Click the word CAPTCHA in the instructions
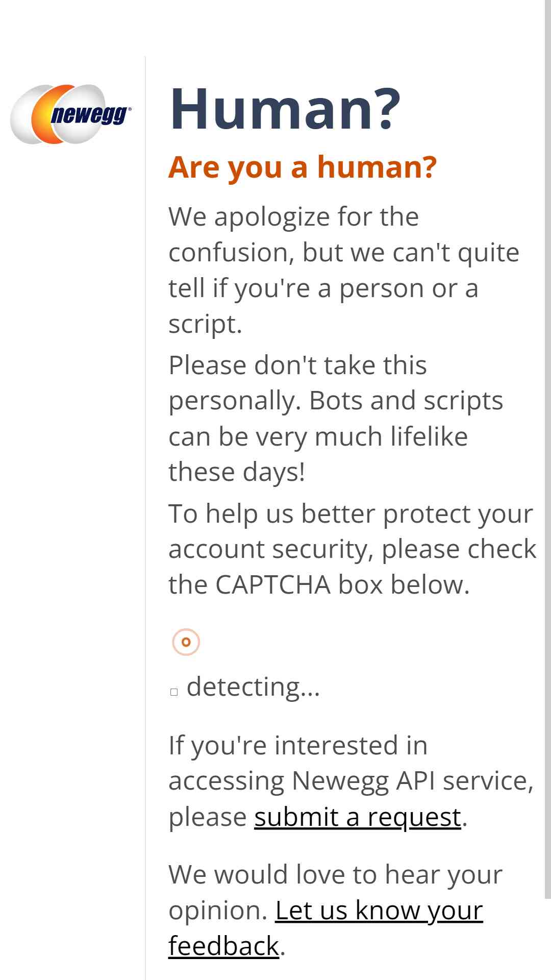 (x=273, y=585)
